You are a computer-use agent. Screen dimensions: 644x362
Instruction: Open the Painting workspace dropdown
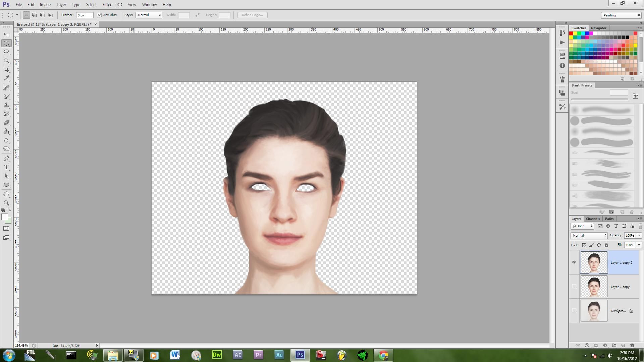point(621,15)
